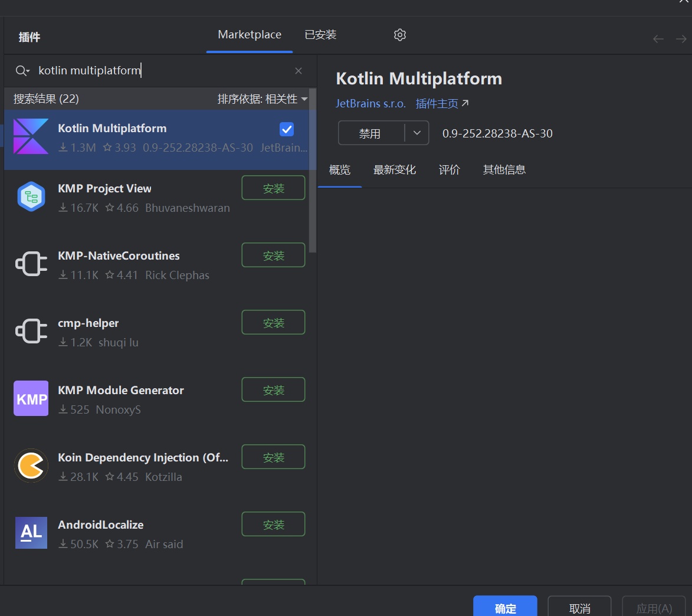
Task: Install KMP-NativeCoroutines plugin
Action: click(x=273, y=255)
